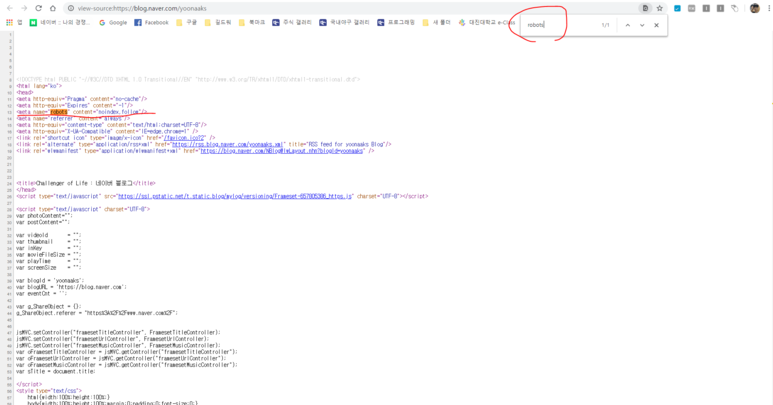Click the style type="text/css" tag line

(49, 391)
